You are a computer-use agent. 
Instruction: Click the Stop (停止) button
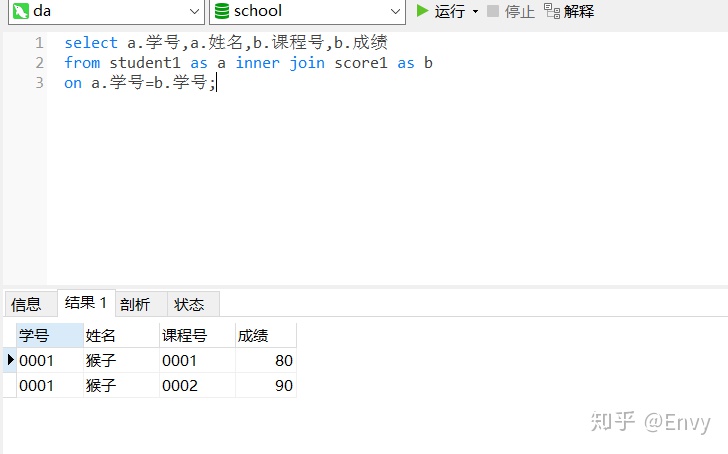pyautogui.click(x=511, y=11)
